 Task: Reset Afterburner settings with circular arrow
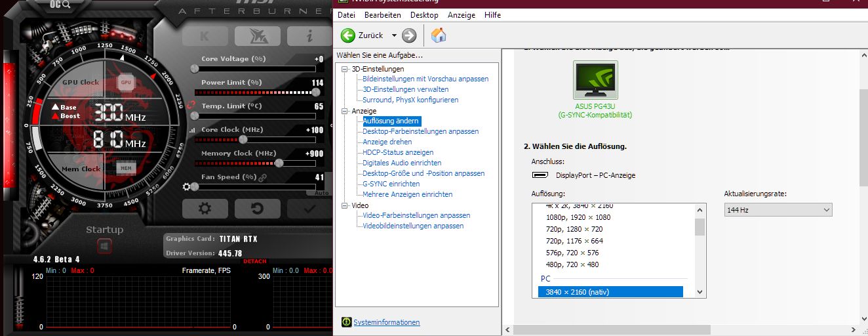click(x=257, y=209)
